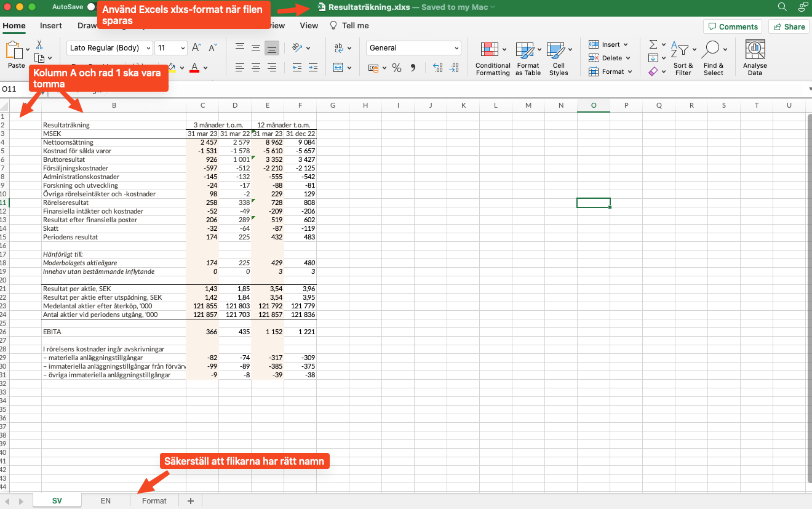Toggle the AutoSave switch
This screenshot has width=812, height=509.
click(x=92, y=7)
